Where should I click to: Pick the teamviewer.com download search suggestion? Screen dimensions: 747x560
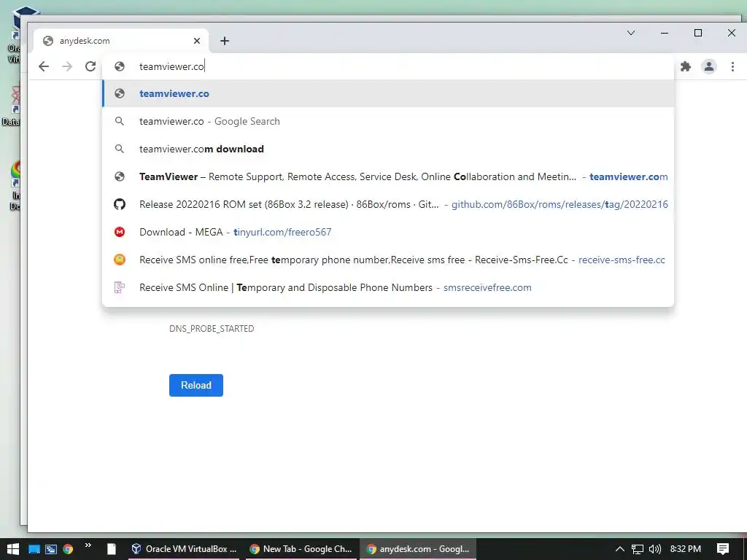point(388,149)
